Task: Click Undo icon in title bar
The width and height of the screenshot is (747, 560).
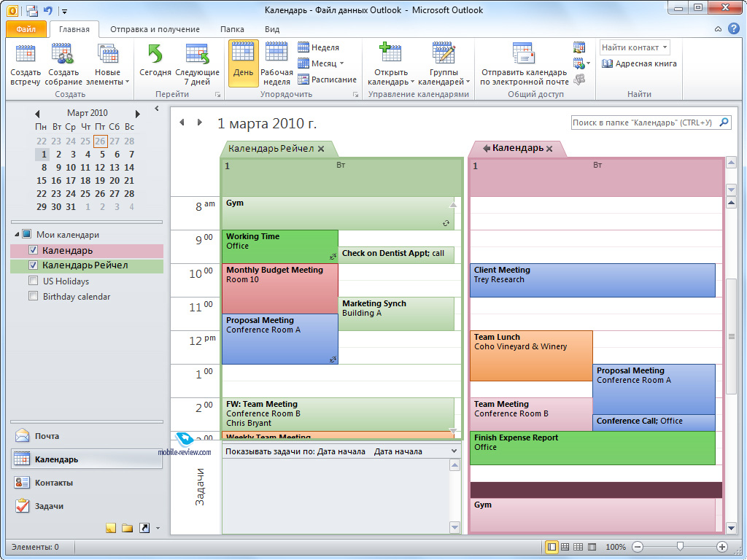Action: (x=48, y=10)
